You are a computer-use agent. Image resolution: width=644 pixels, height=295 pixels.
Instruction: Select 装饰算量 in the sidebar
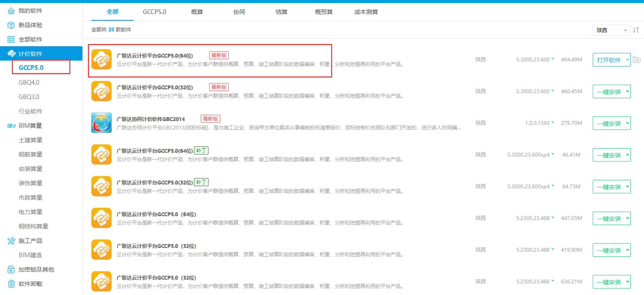[x=30, y=183]
